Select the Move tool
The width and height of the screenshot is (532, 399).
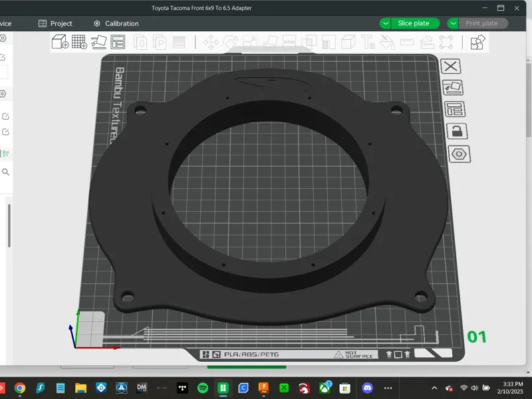[x=211, y=43]
